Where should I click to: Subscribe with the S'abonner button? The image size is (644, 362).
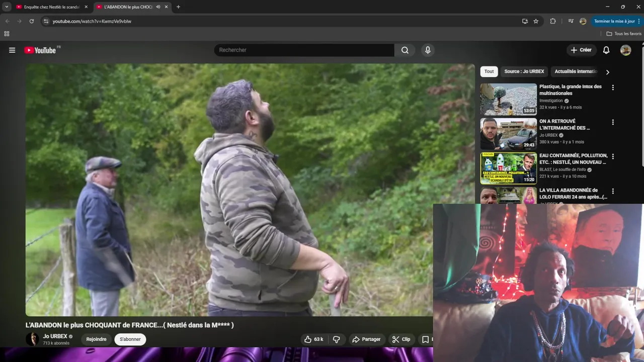coord(130,339)
